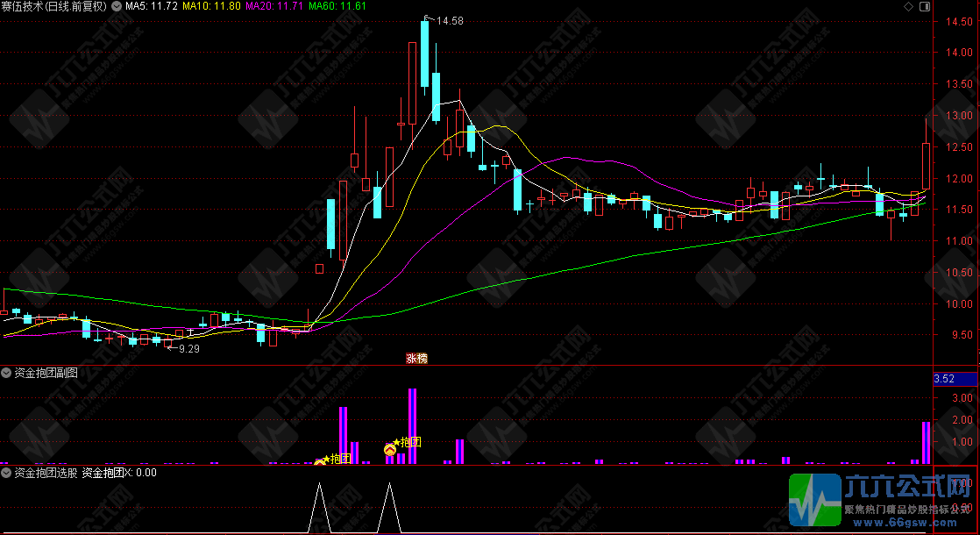Click the latest red candlestick on right
980x535 pixels.
pos(926,164)
